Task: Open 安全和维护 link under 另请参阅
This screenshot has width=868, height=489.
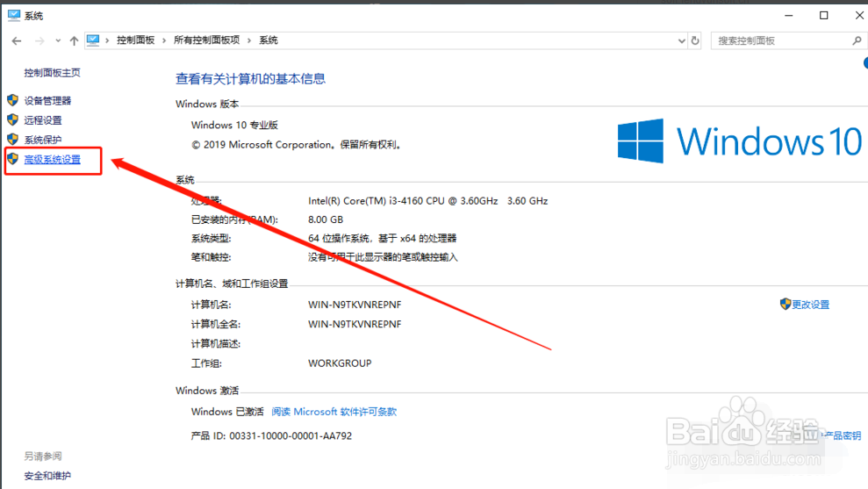Action: point(47,476)
